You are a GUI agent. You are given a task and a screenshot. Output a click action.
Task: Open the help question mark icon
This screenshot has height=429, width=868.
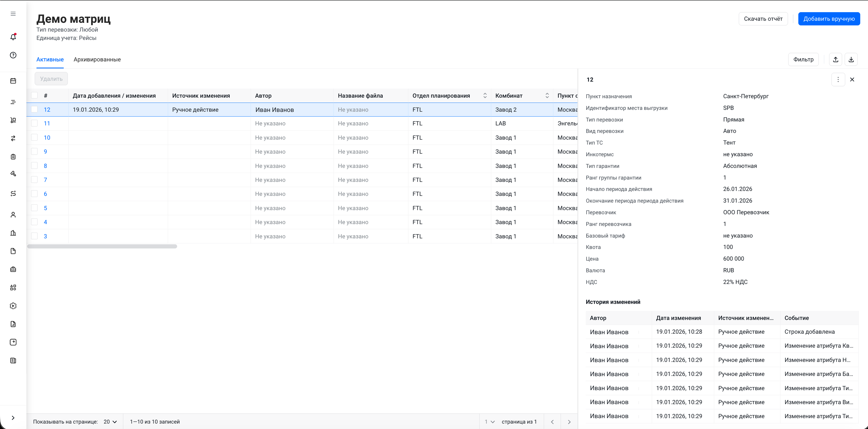(x=13, y=55)
